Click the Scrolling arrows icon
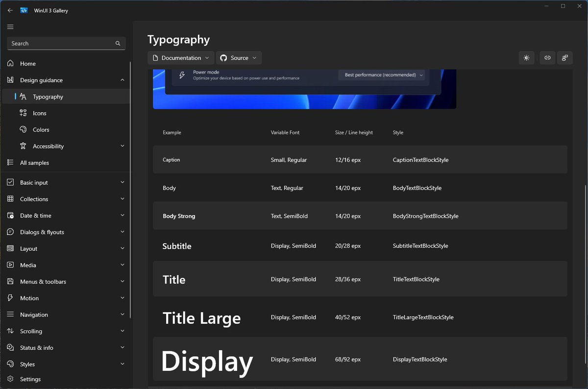This screenshot has height=389, width=588. [10, 331]
